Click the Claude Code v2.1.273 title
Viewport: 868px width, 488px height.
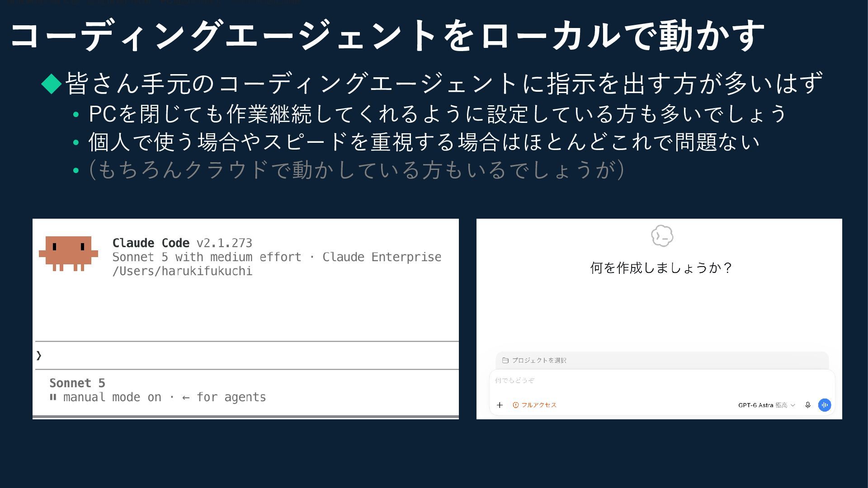[182, 243]
